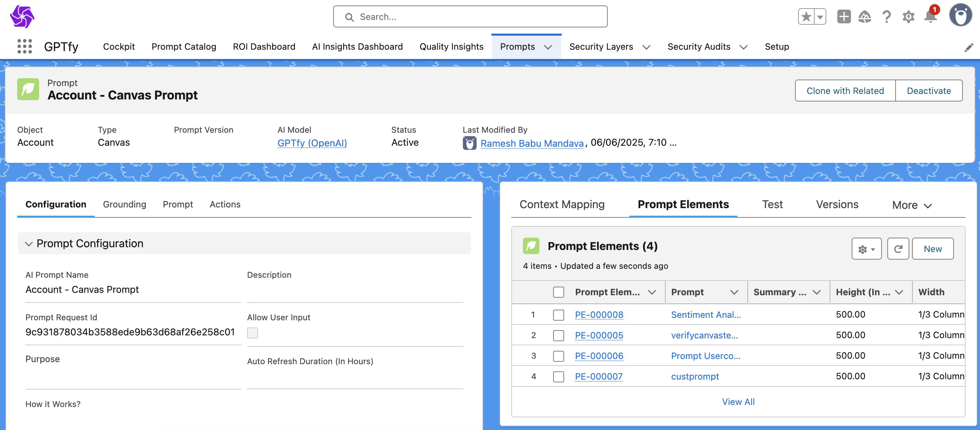Click the Favorites star icon

tap(806, 17)
